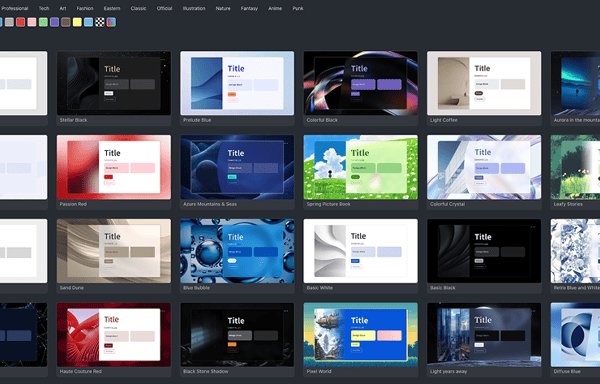Choose the Stellar Black theme

pos(114,88)
